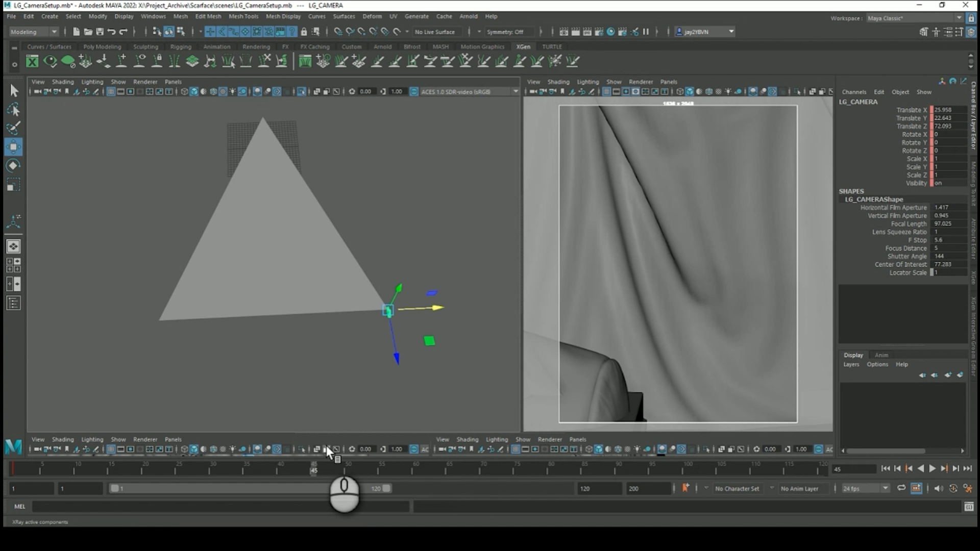Toggle the four-pane layout view
This screenshot has width=980, height=551.
(x=13, y=265)
